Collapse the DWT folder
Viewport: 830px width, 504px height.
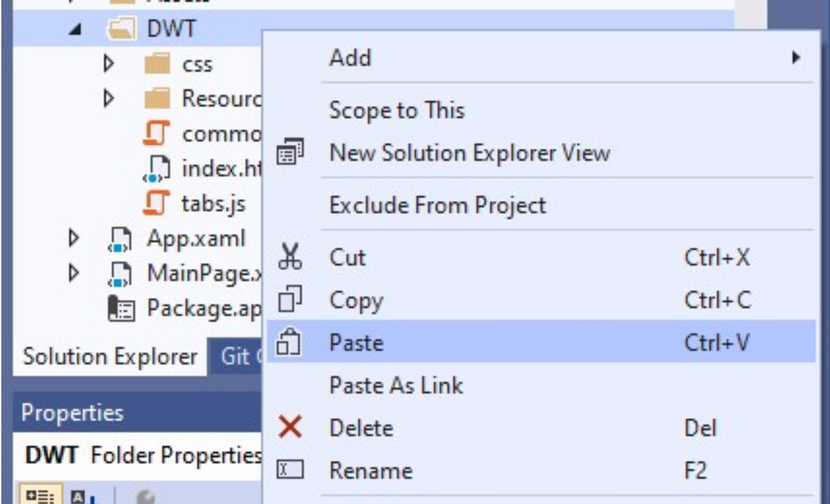(76, 30)
